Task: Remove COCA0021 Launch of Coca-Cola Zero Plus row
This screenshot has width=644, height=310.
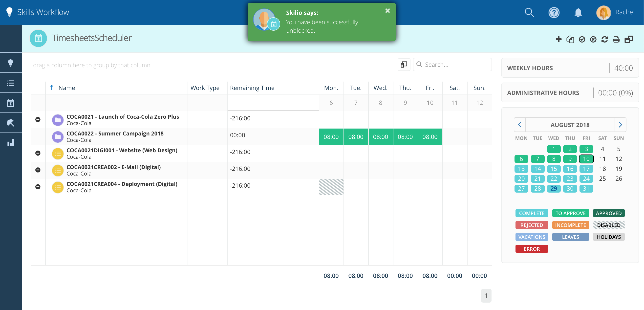Action: point(38,119)
